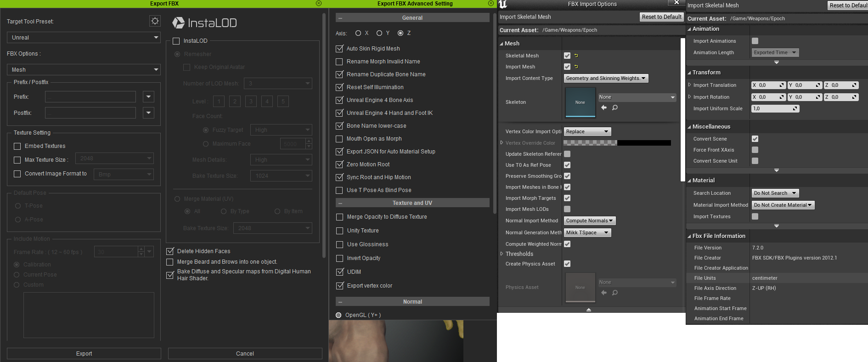Screen dimensions: 868x362
Task: Click the Prefix text field
Action: pos(90,97)
